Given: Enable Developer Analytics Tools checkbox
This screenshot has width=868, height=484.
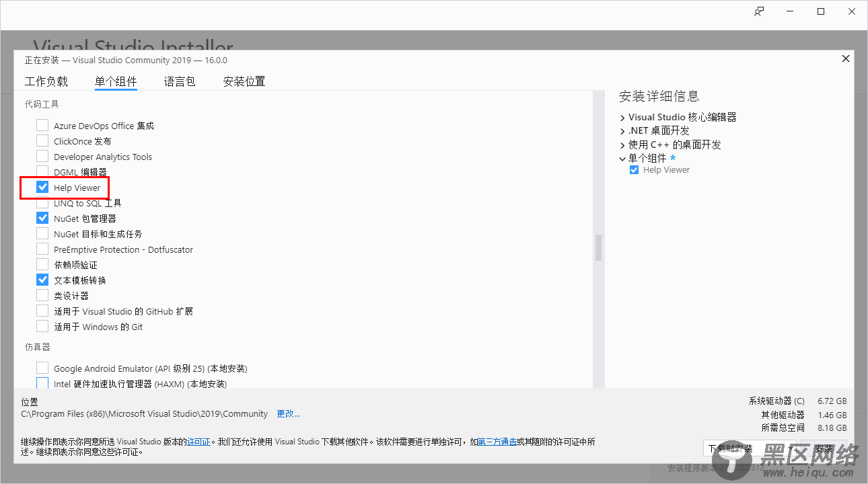Looking at the screenshot, I should point(42,156).
